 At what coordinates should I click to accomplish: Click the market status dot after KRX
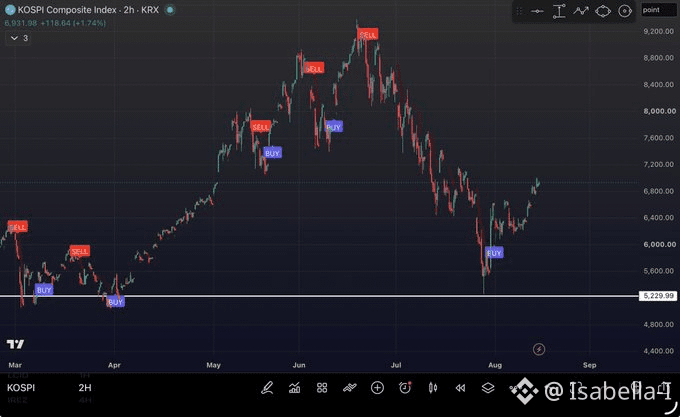point(170,10)
